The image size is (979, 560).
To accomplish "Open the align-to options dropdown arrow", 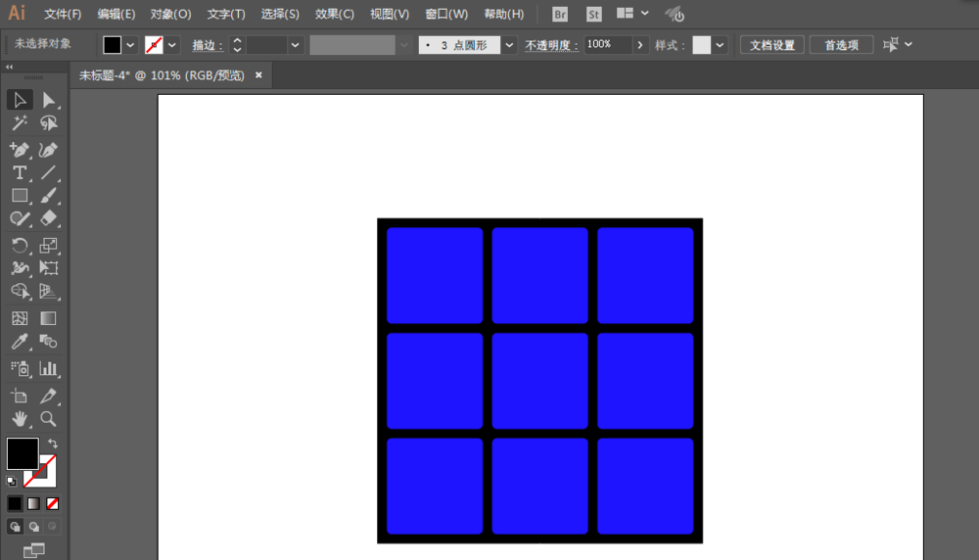I will click(909, 44).
